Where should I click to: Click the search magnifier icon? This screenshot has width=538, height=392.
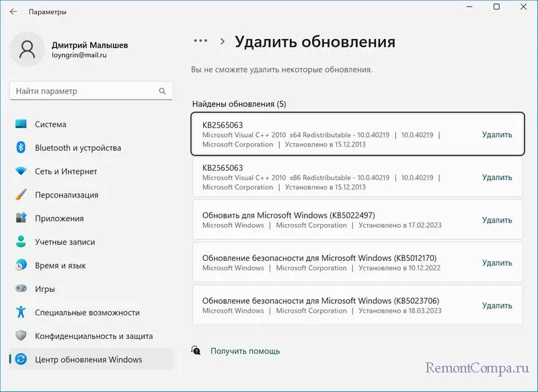tap(162, 91)
